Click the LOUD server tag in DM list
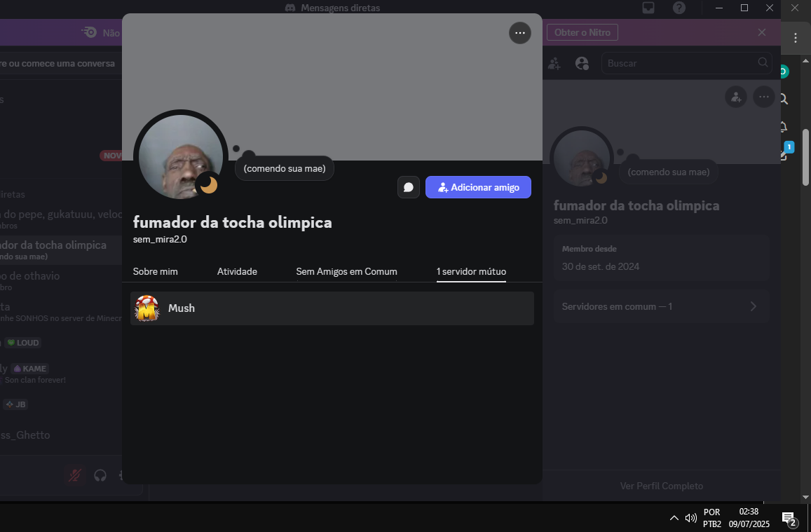The height and width of the screenshot is (532, 811). coord(22,343)
